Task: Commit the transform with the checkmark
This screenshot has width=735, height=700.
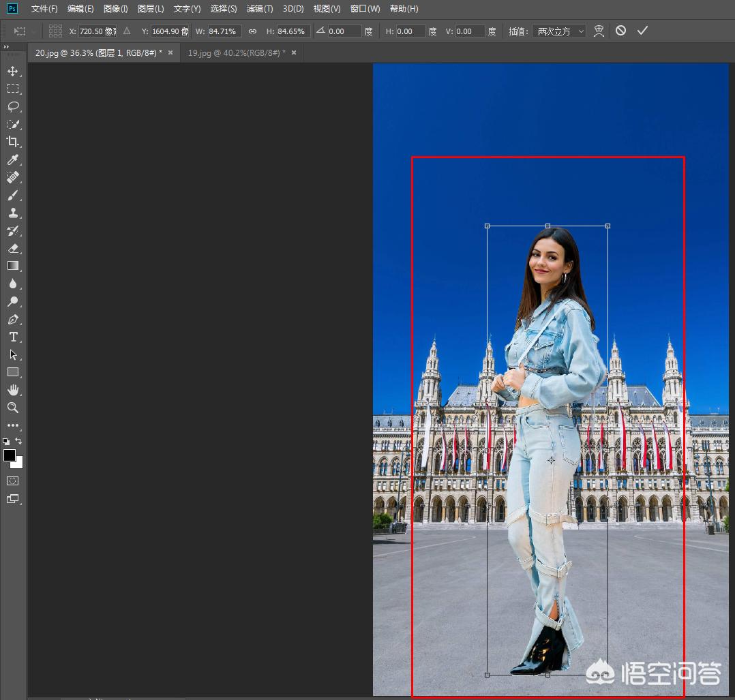Action: (x=642, y=31)
